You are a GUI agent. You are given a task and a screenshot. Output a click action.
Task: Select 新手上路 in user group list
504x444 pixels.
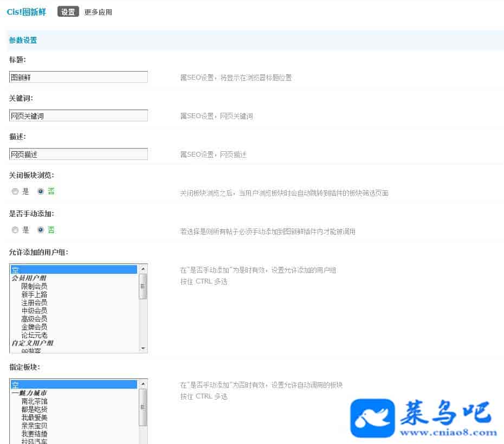click(x=34, y=294)
